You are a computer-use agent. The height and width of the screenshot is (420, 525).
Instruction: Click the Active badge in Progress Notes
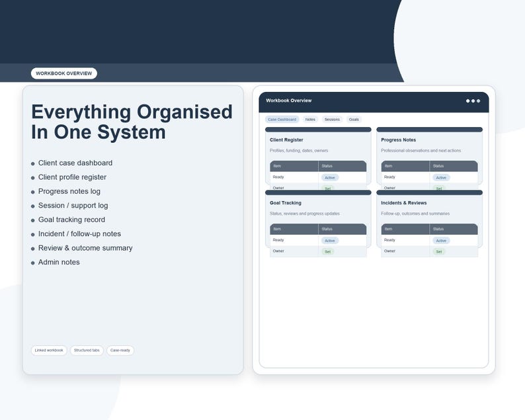point(441,178)
